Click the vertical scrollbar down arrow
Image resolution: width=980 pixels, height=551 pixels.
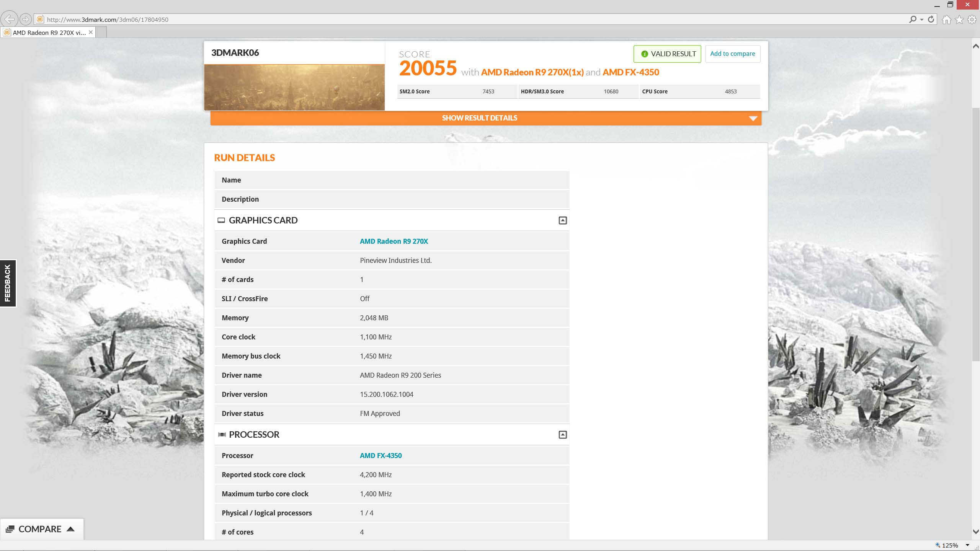click(x=976, y=532)
